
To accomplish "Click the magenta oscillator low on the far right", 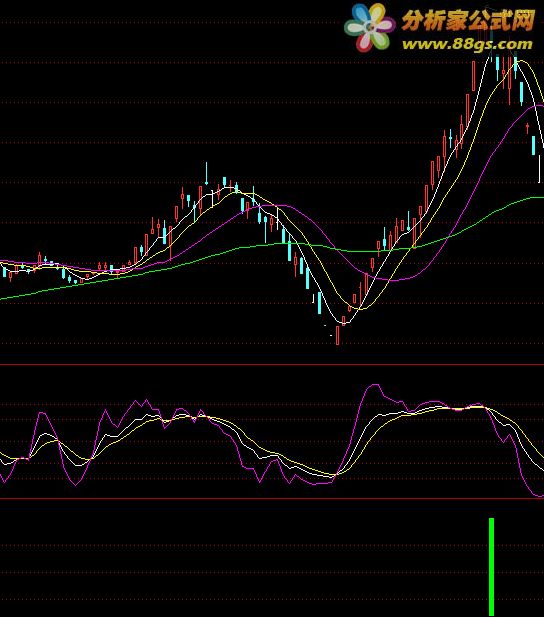I will click(x=538, y=495).
